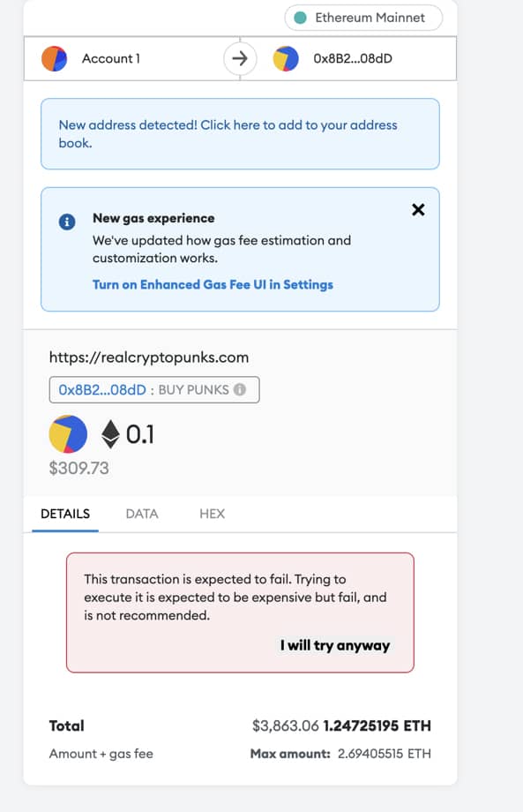Open Turn on Enhanced Gas Fee UI link
This screenshot has height=812, width=523.
(x=213, y=284)
